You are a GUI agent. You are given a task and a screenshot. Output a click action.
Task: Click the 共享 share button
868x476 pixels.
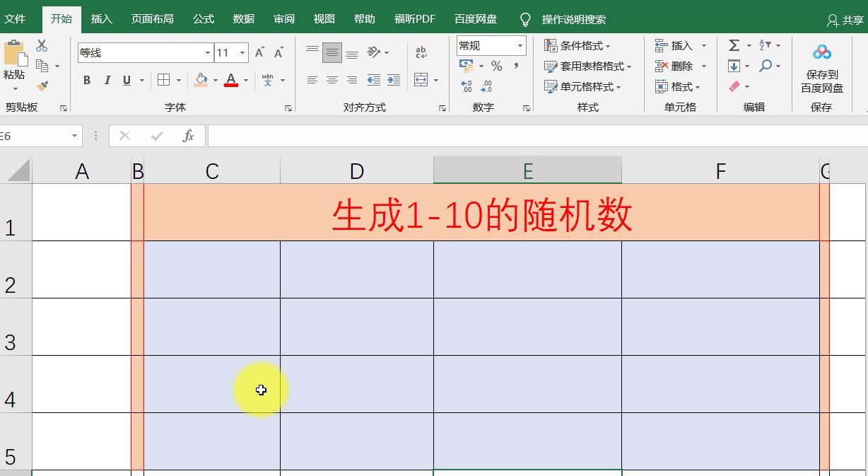[845, 21]
